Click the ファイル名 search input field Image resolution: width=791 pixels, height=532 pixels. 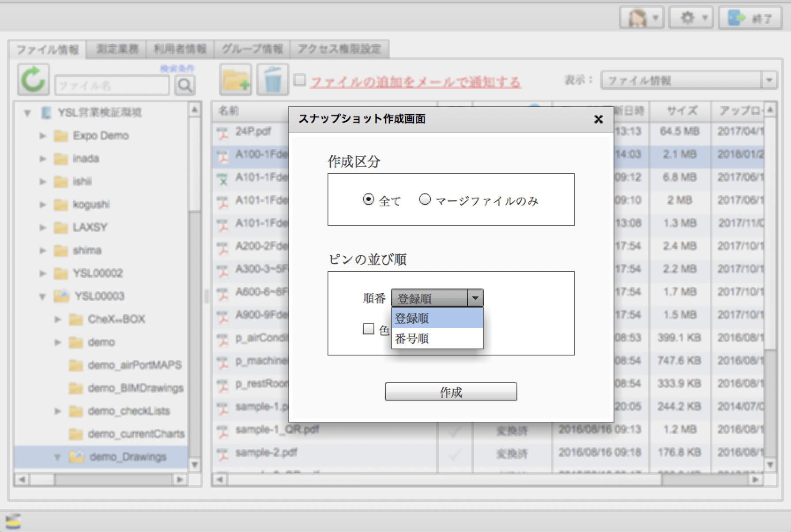(x=112, y=85)
